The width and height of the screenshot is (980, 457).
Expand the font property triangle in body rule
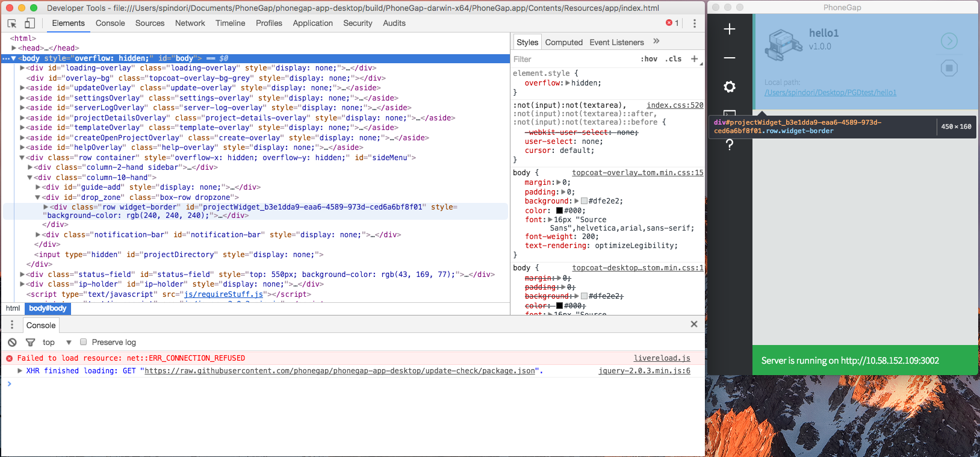coord(550,220)
